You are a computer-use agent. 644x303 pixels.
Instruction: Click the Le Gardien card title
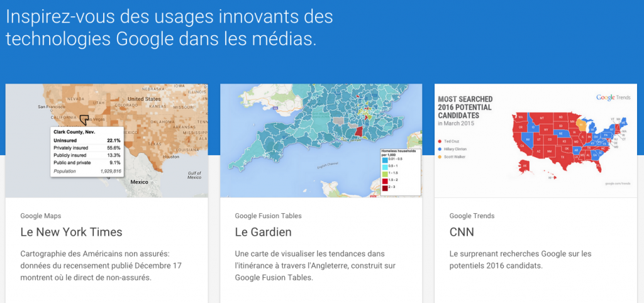pyautogui.click(x=264, y=232)
